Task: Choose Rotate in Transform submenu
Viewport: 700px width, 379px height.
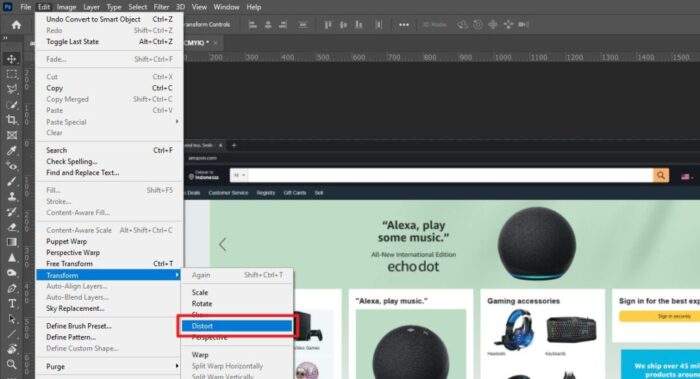Action: (x=237, y=304)
